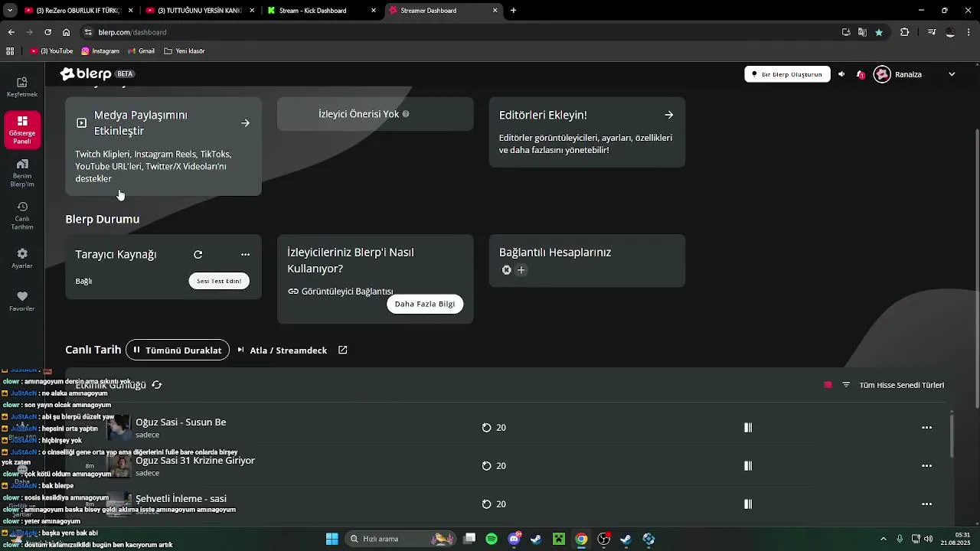The width and height of the screenshot is (980, 551).
Task: Open Canlı Tarihim sidebar item
Action: point(22,216)
